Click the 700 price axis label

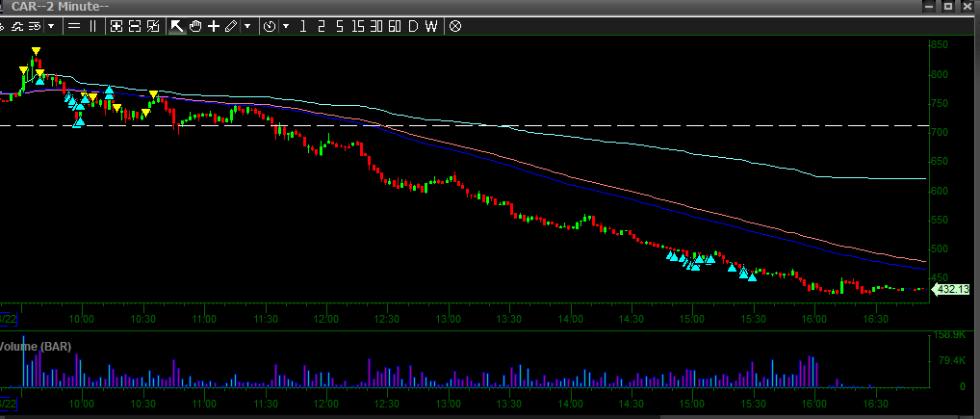coord(940,133)
